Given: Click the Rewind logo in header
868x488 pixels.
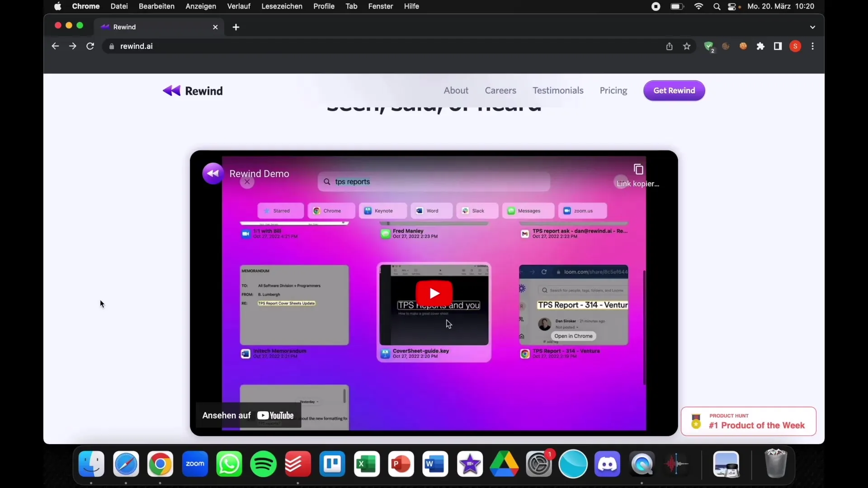Looking at the screenshot, I should tap(193, 91).
